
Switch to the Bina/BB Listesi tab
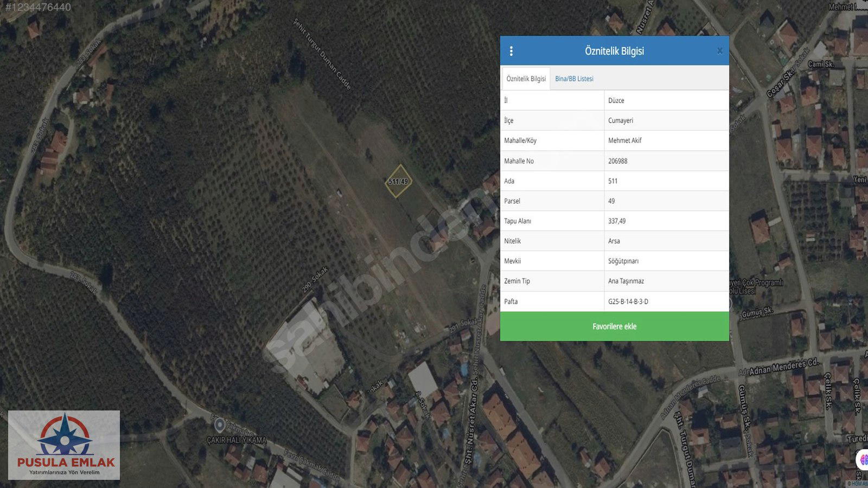[x=574, y=79]
